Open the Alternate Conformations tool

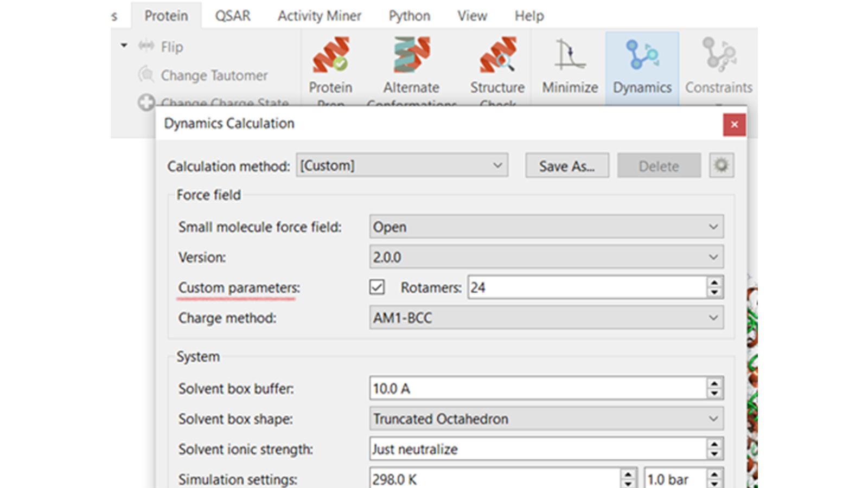[x=411, y=55]
